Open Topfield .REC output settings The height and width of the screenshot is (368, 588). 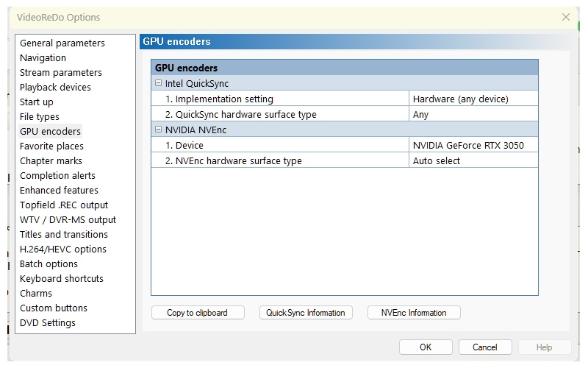64,205
